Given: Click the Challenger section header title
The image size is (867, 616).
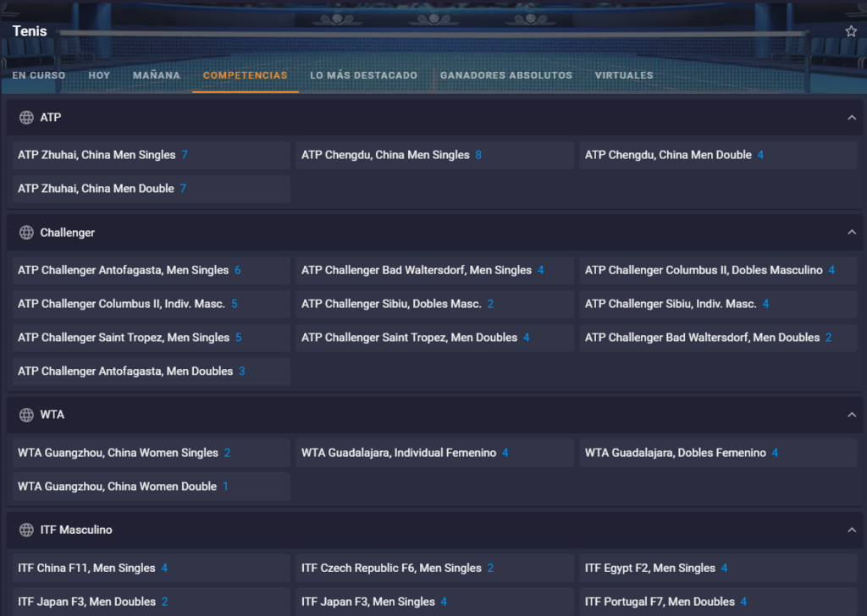Looking at the screenshot, I should coord(68,233).
